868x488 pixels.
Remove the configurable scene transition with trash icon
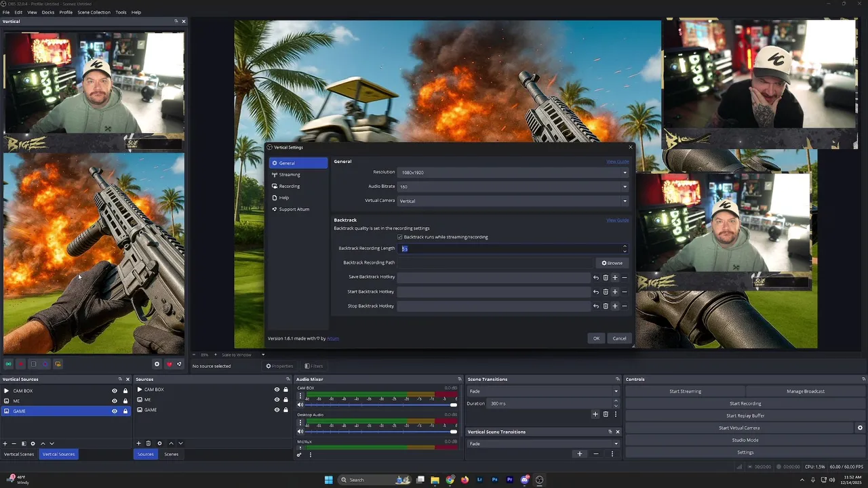pyautogui.click(x=606, y=414)
